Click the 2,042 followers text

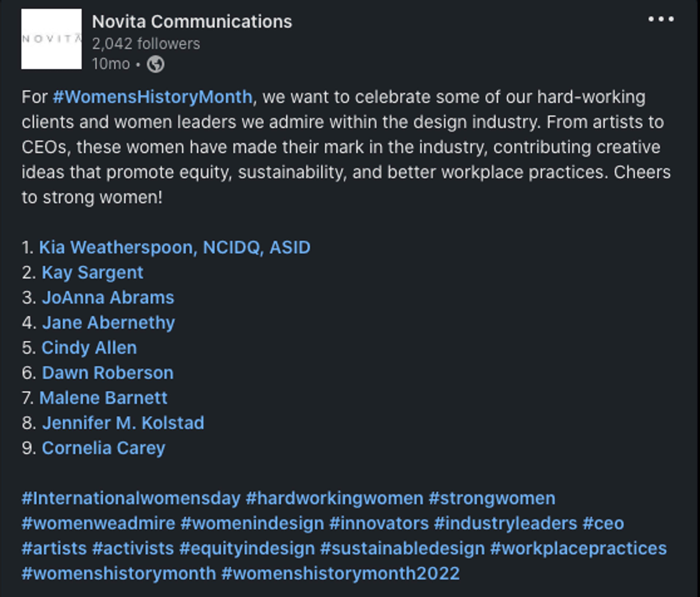(x=146, y=44)
